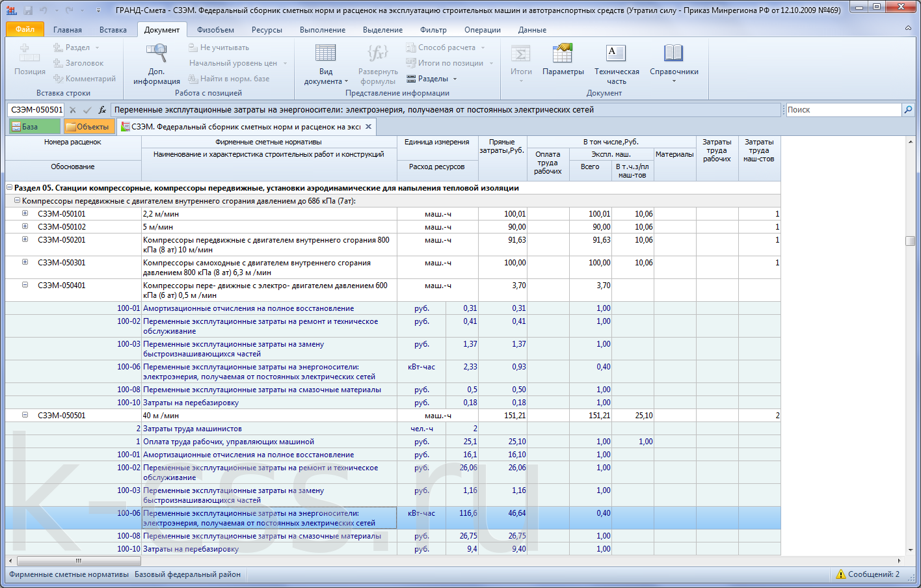Close the СЗЭМ document tab

368,127
